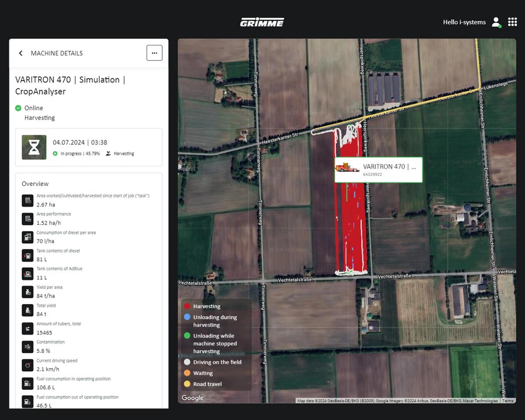Click the Yield per area icon
This screenshot has height=420, width=525.
(x=28, y=292)
